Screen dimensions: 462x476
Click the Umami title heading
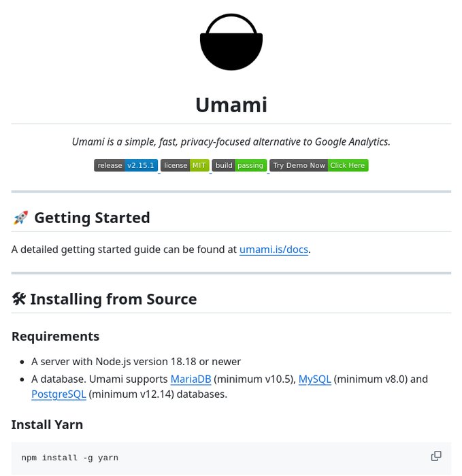tap(231, 105)
